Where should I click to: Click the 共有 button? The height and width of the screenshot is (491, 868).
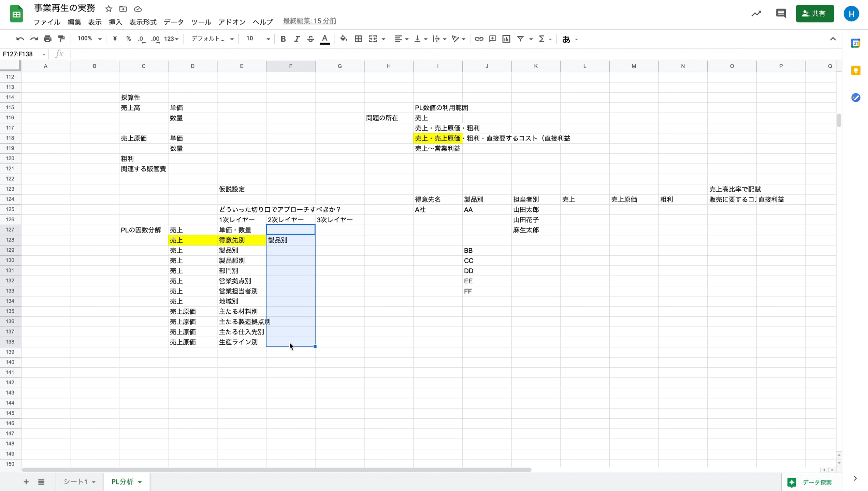(x=815, y=14)
